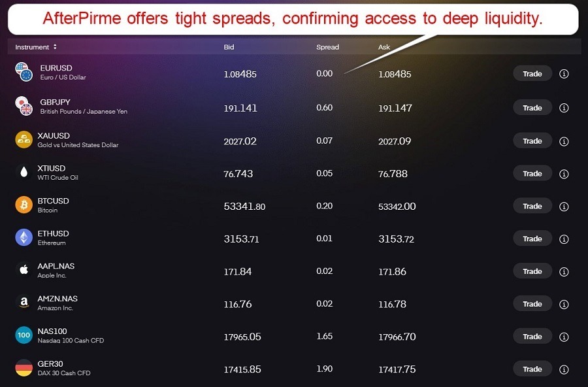View BTCUSD details via its info icon
Image resolution: width=588 pixels, height=387 pixels.
click(564, 206)
